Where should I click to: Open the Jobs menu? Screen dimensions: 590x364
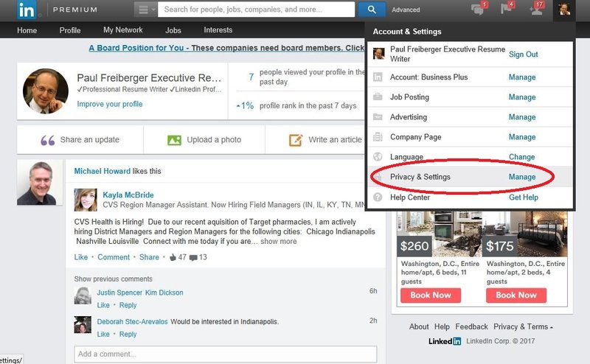click(173, 30)
